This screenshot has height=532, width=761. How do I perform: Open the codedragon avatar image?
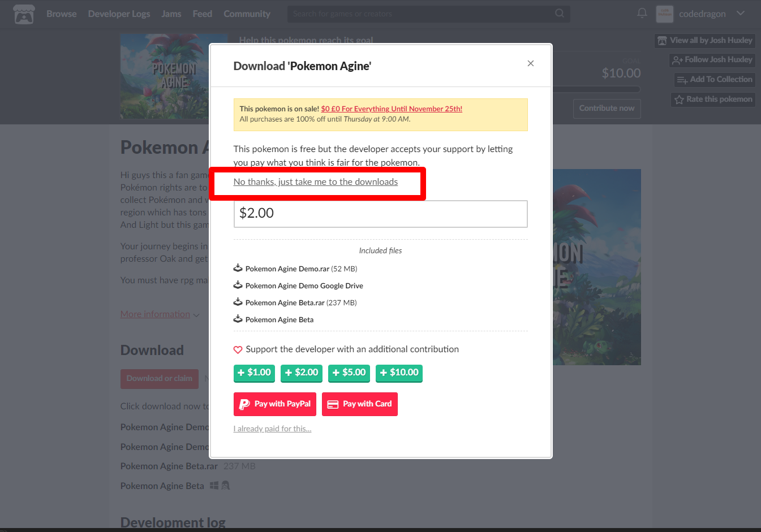point(664,14)
